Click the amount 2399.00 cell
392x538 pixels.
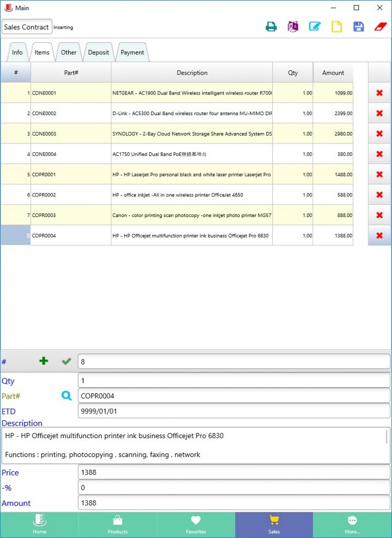(x=333, y=113)
